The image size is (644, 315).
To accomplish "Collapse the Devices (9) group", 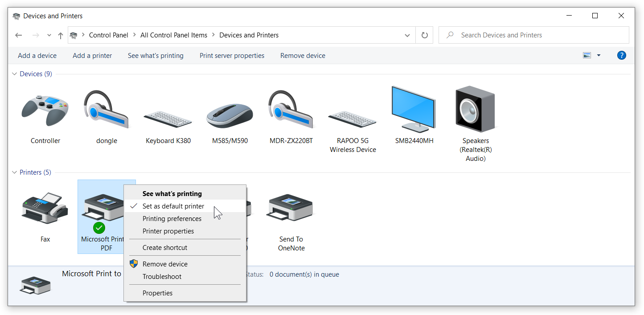I will point(15,74).
